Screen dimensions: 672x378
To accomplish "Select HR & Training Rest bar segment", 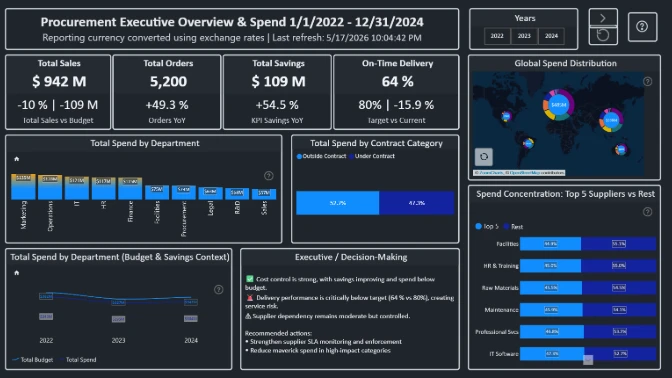I will pos(618,266).
